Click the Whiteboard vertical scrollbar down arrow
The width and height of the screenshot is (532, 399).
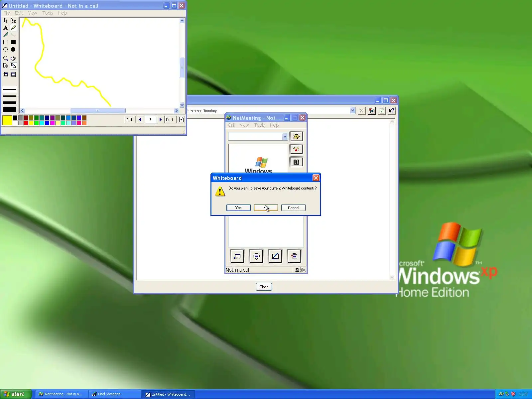tap(182, 105)
